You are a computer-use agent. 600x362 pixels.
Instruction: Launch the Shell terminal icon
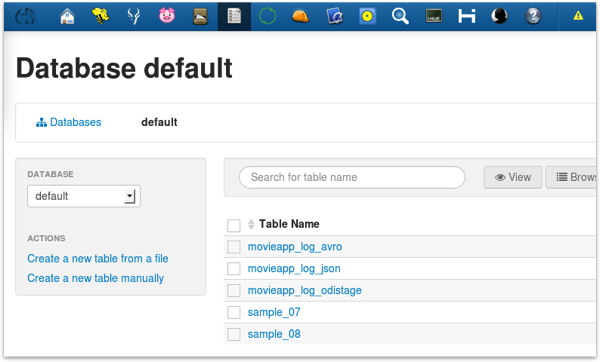click(x=434, y=16)
